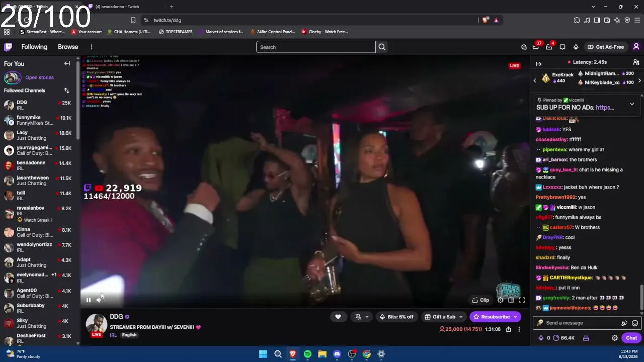Open the Cineby bookmark
Screen dimensions: 644x362
(x=325, y=32)
